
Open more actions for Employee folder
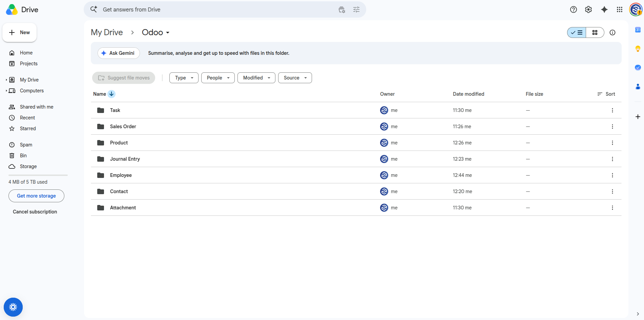(x=612, y=175)
